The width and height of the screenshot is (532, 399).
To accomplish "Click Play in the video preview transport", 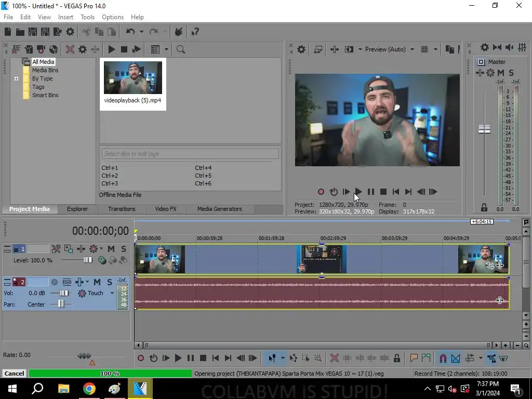I will click(x=358, y=192).
